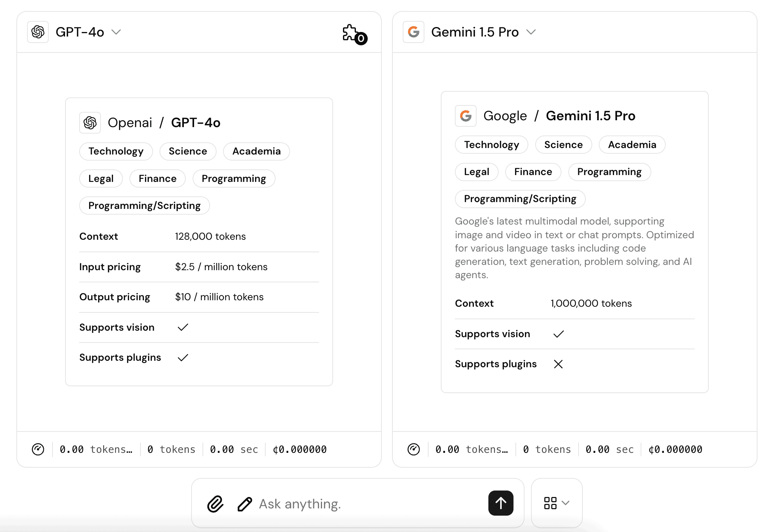Click the OpenAI icon in the GPT-4o header

[38, 32]
